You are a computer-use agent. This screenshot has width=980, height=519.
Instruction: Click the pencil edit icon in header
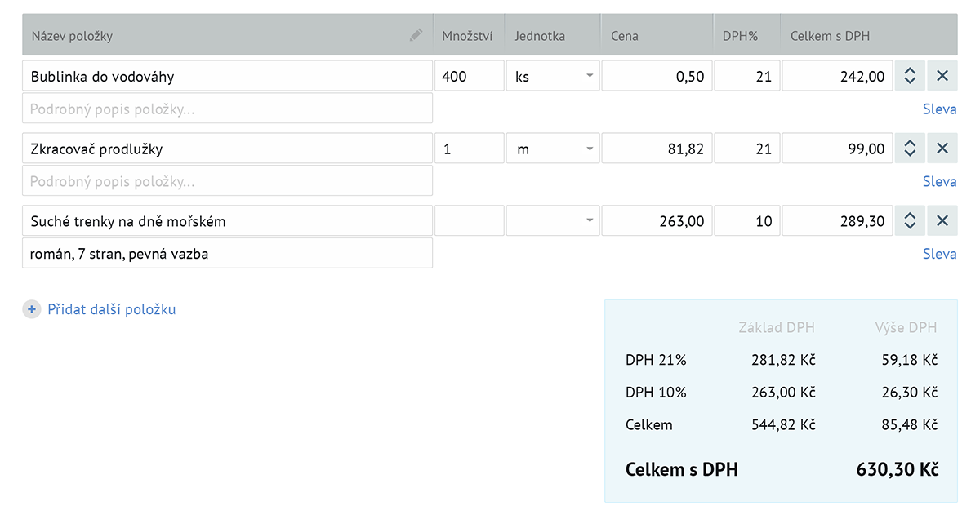tap(416, 35)
